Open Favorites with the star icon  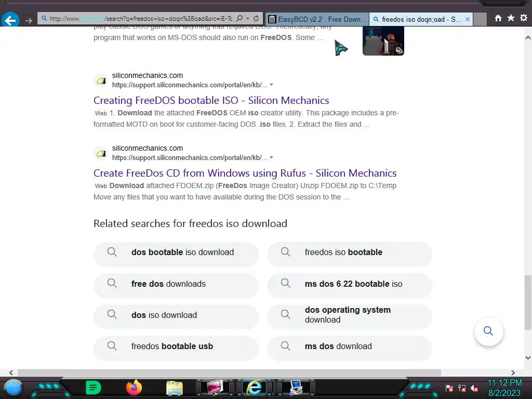511,18
